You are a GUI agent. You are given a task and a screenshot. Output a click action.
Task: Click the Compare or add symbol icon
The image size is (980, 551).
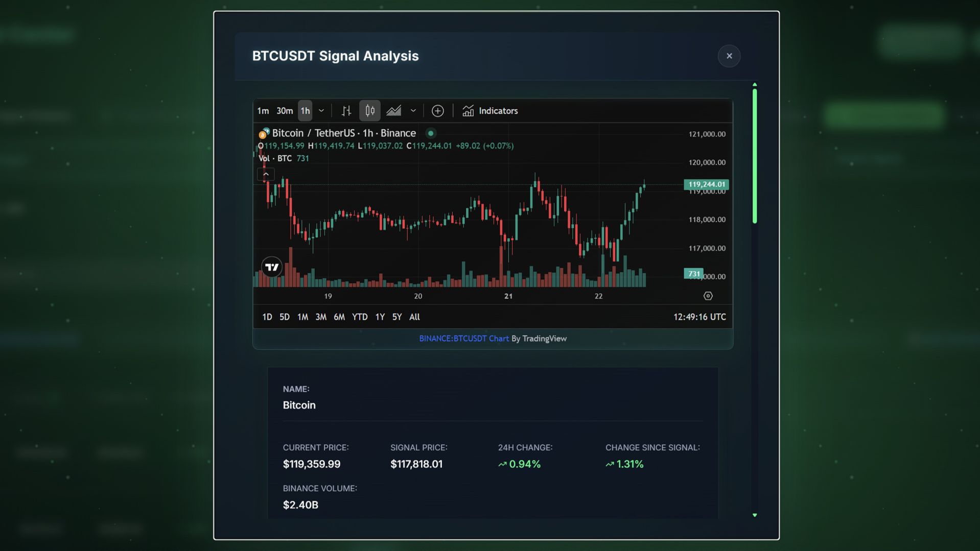(437, 111)
